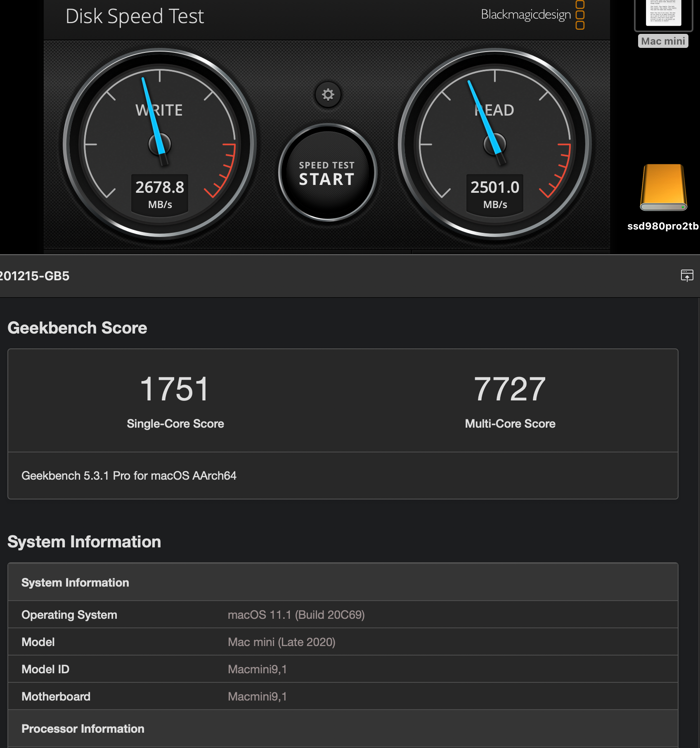Select Geekbench 5.3.1 Pro version text
Viewport: 700px width, 748px height.
pyautogui.click(x=129, y=476)
